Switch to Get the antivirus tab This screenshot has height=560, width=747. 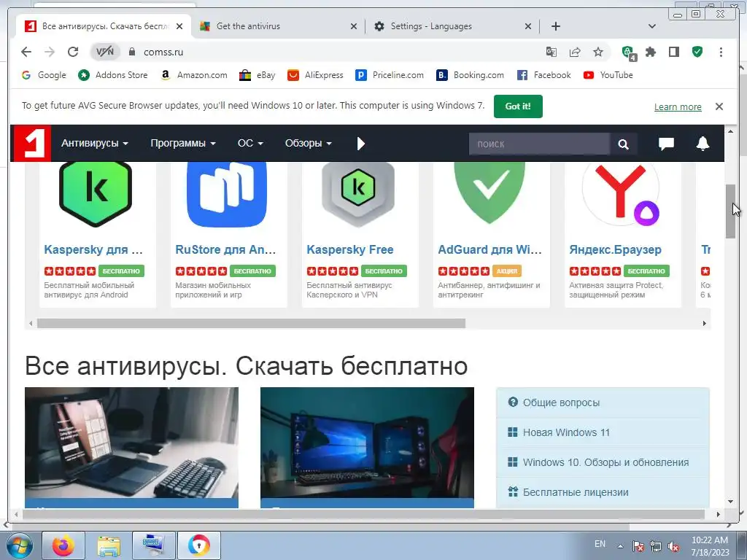click(278, 26)
